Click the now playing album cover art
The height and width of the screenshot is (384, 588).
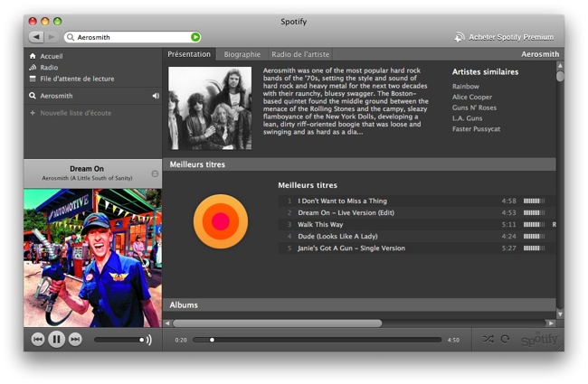(x=93, y=258)
